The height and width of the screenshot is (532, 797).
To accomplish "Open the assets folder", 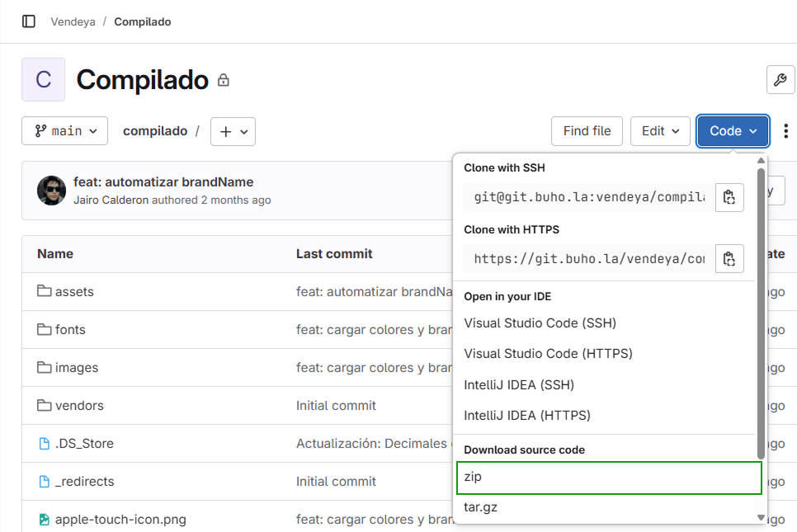I will [x=74, y=292].
